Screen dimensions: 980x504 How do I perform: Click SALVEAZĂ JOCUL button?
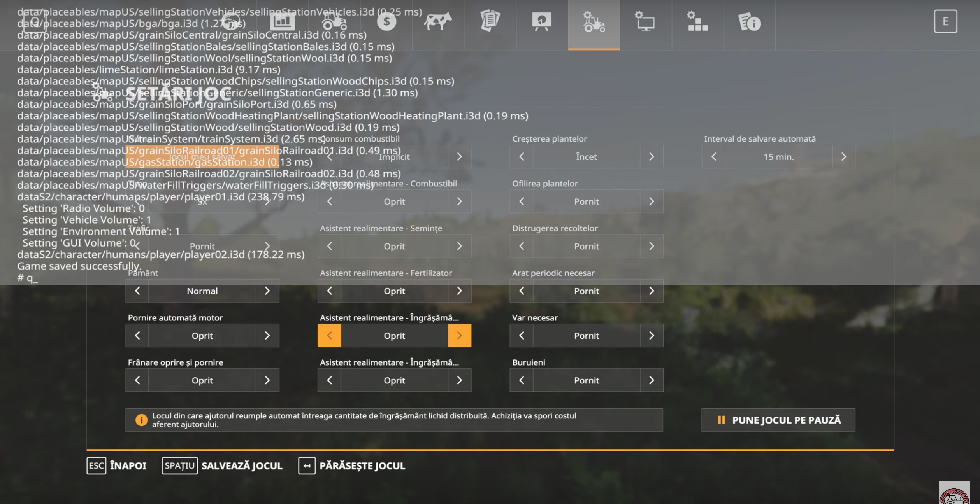(x=222, y=465)
